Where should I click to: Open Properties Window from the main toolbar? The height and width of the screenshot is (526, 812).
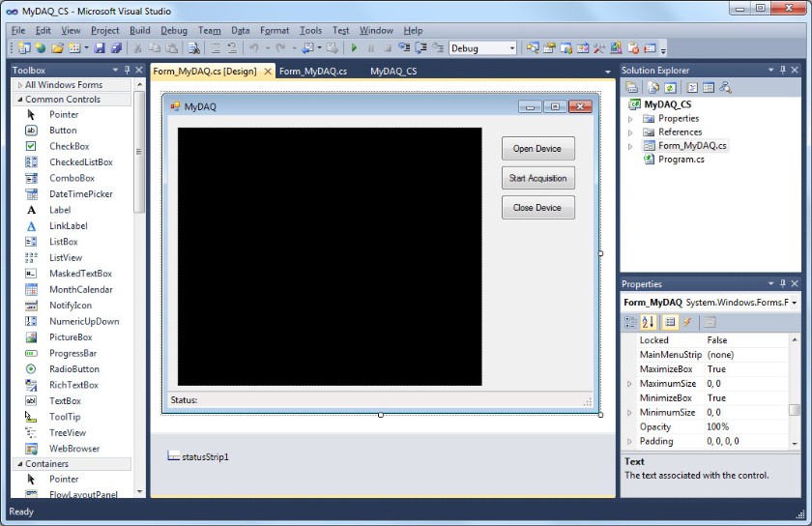click(x=549, y=48)
